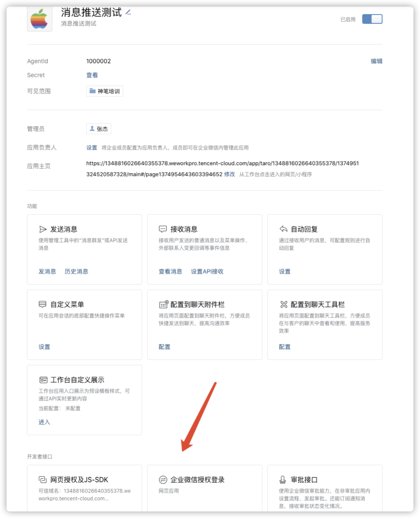Click the pencil edit icon beside app name
The image size is (420, 518).
click(x=128, y=12)
